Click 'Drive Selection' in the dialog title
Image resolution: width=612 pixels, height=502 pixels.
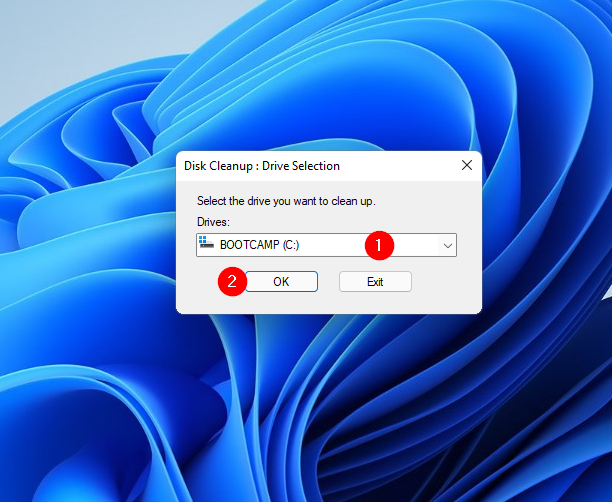point(300,165)
